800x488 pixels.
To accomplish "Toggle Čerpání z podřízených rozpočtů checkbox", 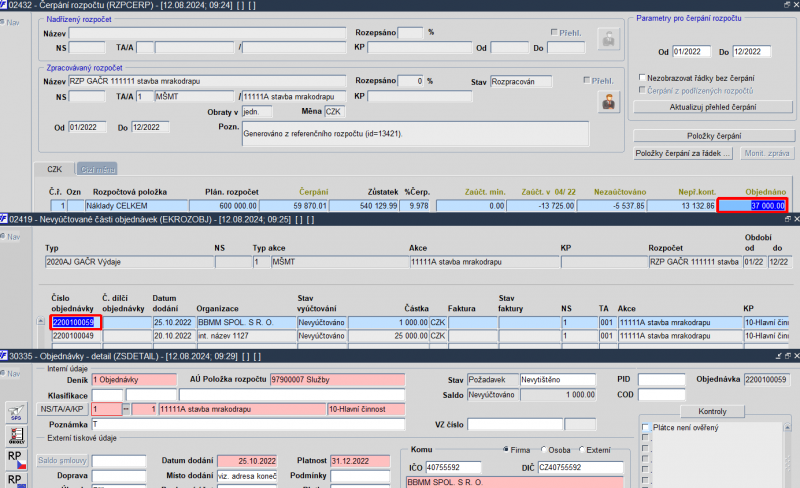I will [642, 90].
